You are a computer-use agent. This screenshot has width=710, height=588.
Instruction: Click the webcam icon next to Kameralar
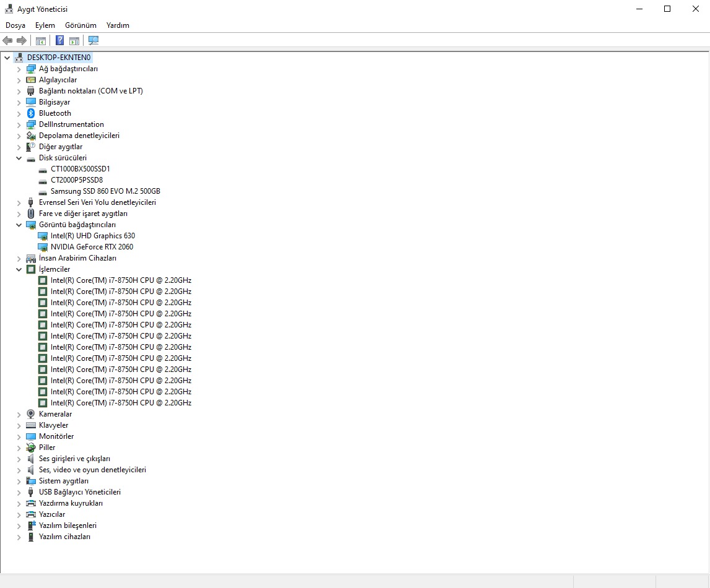31,413
